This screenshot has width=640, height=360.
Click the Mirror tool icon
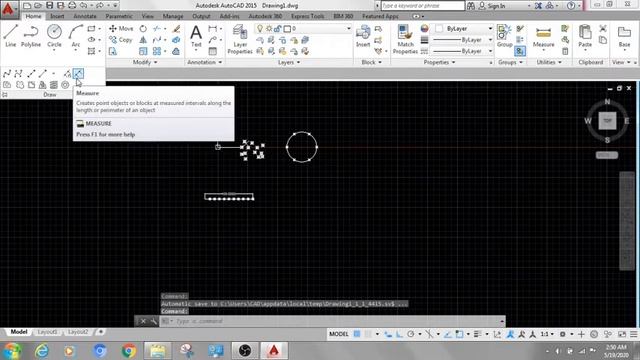tap(143, 40)
